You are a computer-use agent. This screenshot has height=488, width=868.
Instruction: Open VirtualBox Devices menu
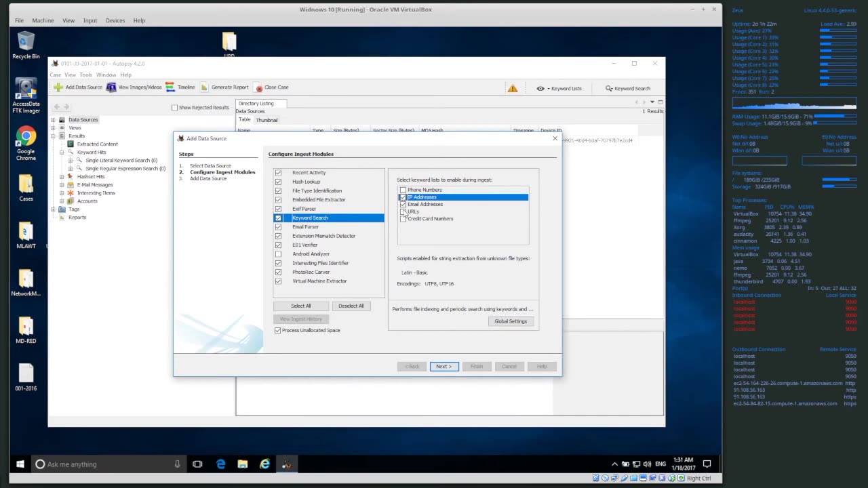pos(115,20)
